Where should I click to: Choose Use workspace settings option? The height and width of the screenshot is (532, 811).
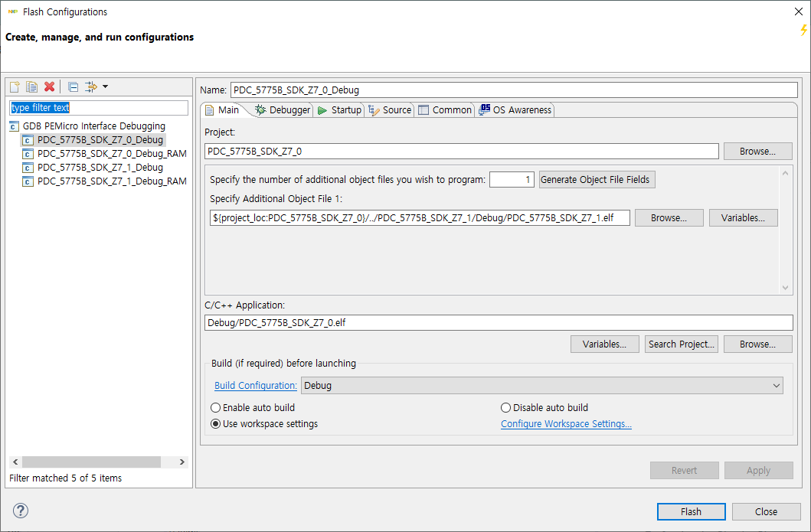click(x=215, y=423)
